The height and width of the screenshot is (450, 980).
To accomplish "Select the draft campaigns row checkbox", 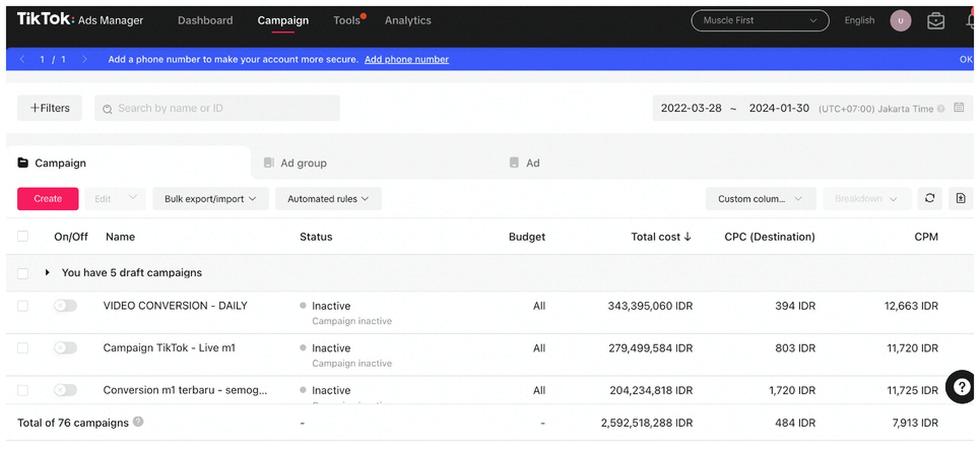I will coord(23,273).
